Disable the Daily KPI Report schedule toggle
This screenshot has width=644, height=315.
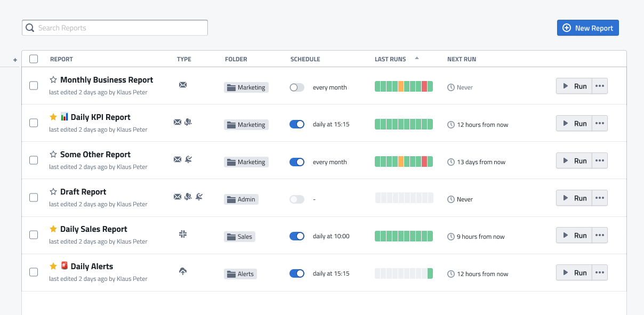tap(297, 124)
